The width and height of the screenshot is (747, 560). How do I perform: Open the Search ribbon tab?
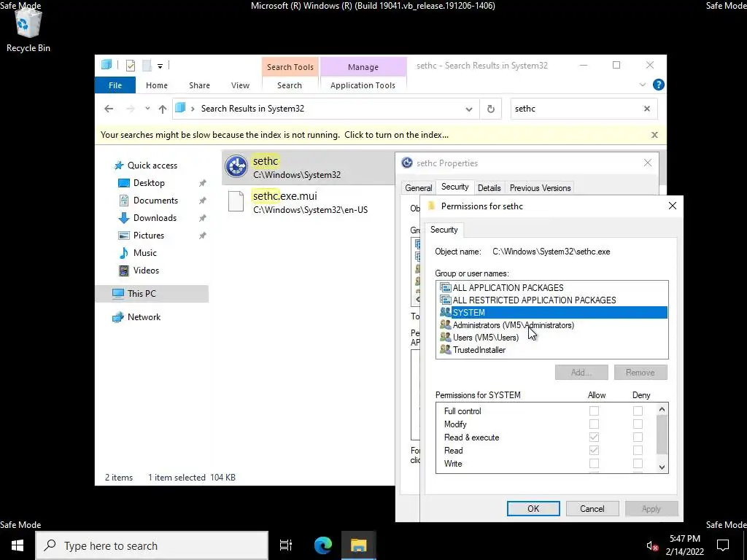[x=289, y=85]
